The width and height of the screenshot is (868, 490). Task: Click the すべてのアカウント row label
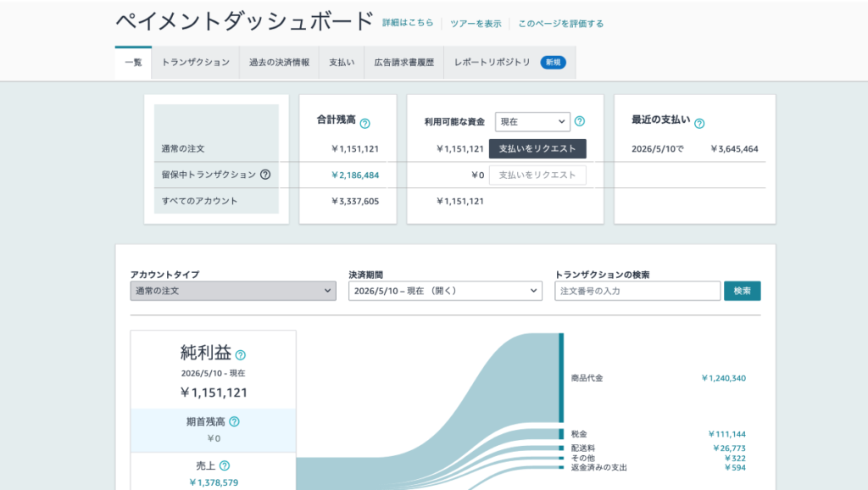[200, 201]
